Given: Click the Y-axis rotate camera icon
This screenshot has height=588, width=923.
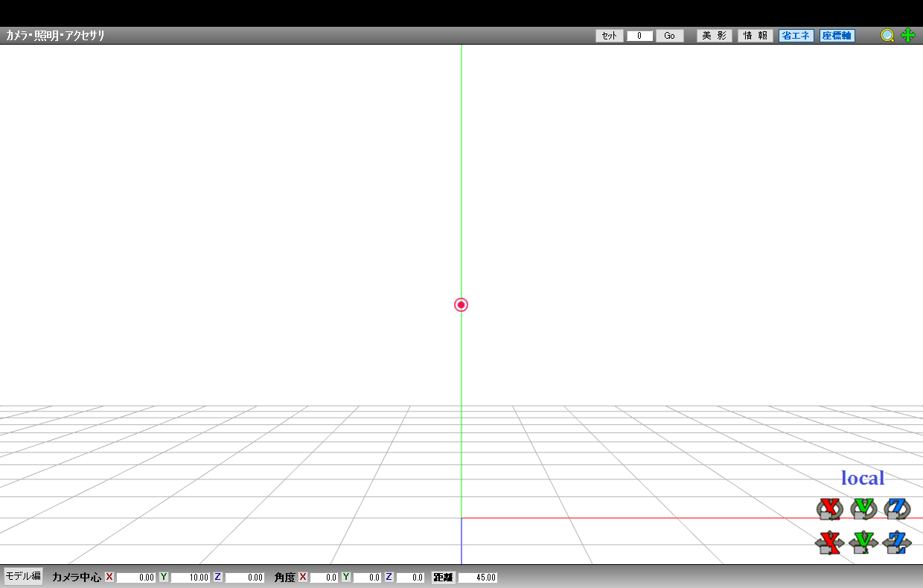Looking at the screenshot, I should pyautogui.click(x=863, y=508).
